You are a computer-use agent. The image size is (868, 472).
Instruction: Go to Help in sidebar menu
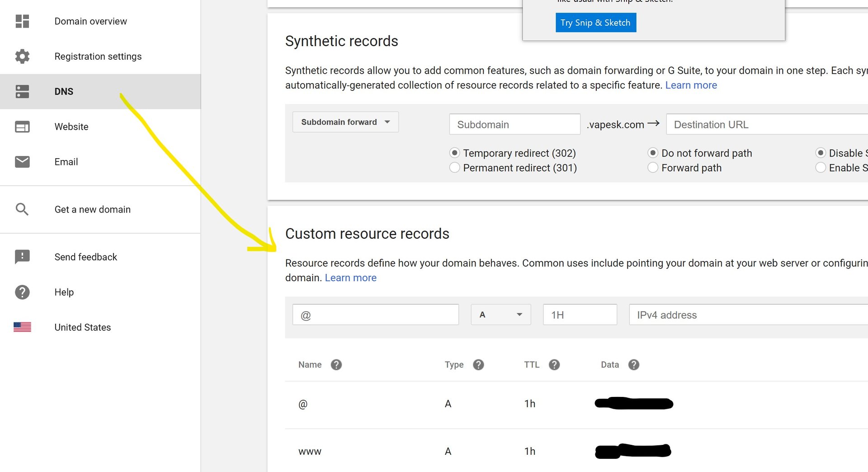(x=64, y=292)
